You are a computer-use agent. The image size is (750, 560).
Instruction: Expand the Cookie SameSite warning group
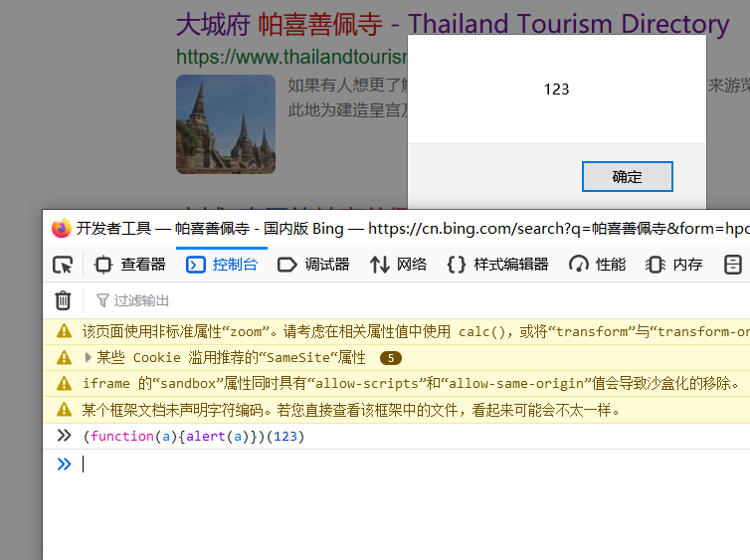pyautogui.click(x=88, y=357)
